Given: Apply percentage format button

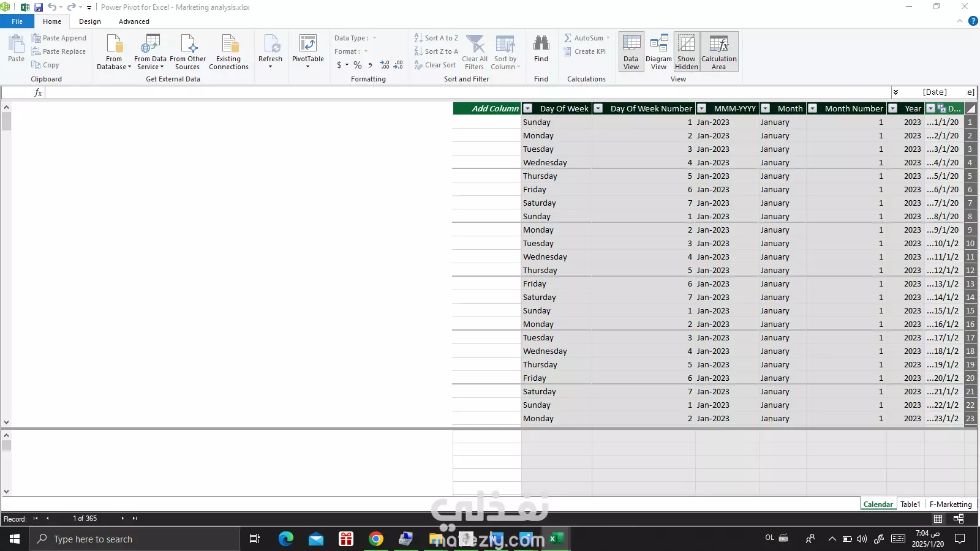Looking at the screenshot, I should pos(358,65).
